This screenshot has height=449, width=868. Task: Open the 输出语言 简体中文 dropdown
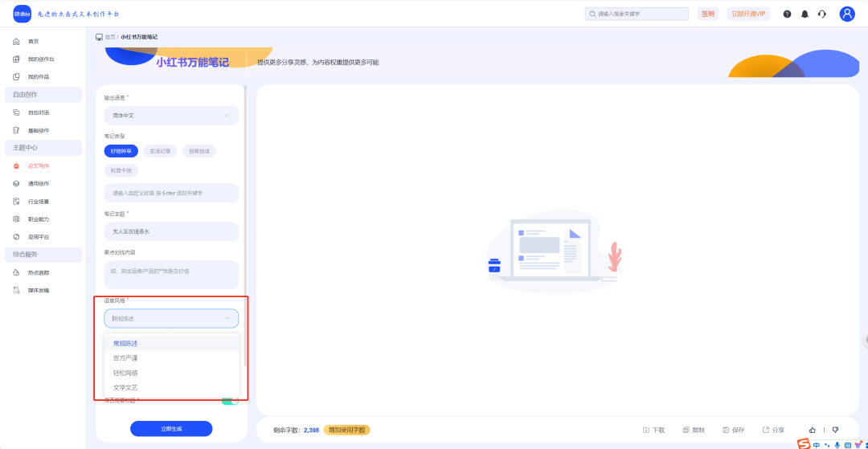pos(171,116)
